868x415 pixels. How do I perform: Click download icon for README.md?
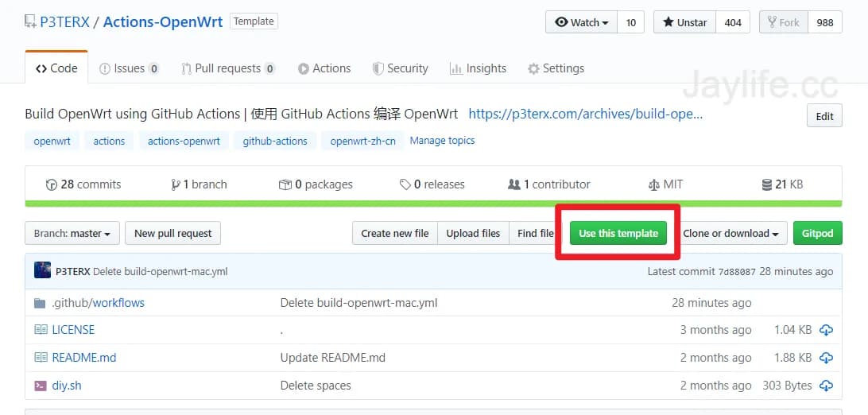coord(826,358)
